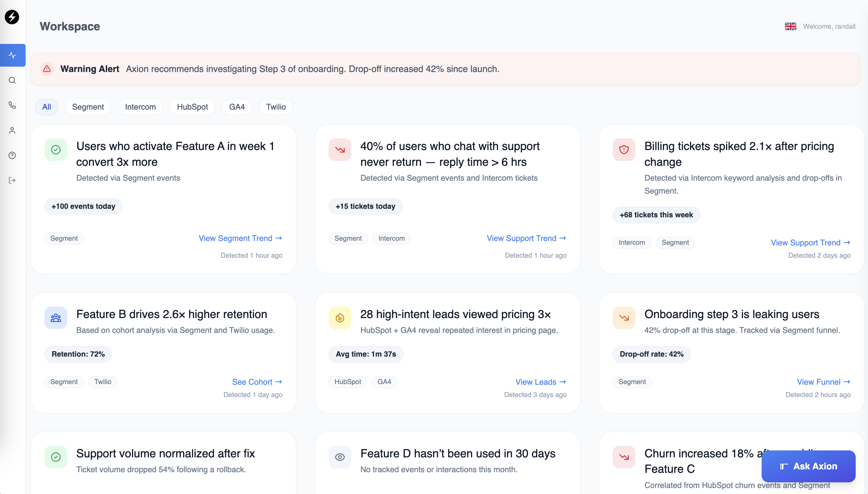
Task: Click green check icon on Feature A card
Action: pyautogui.click(x=56, y=150)
